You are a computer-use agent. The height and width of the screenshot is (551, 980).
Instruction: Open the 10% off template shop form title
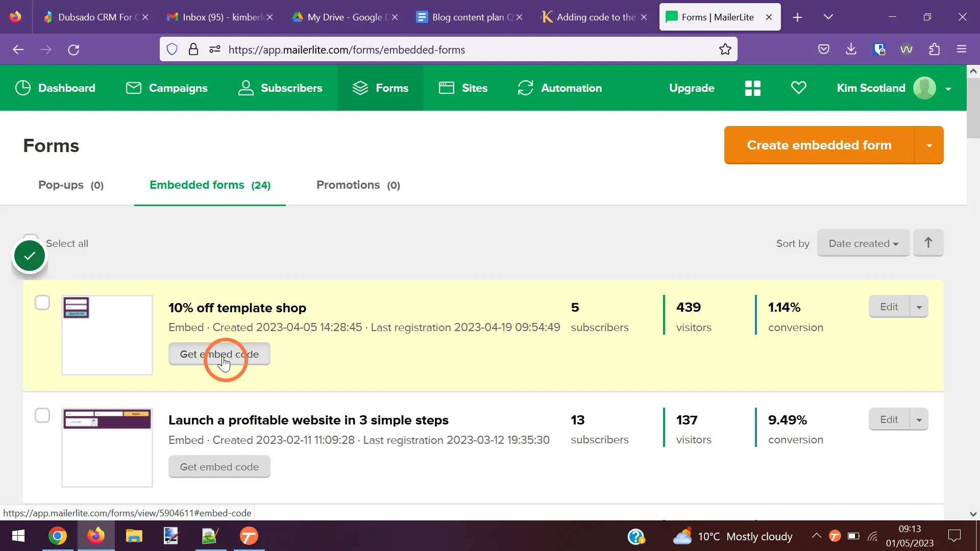(x=237, y=308)
